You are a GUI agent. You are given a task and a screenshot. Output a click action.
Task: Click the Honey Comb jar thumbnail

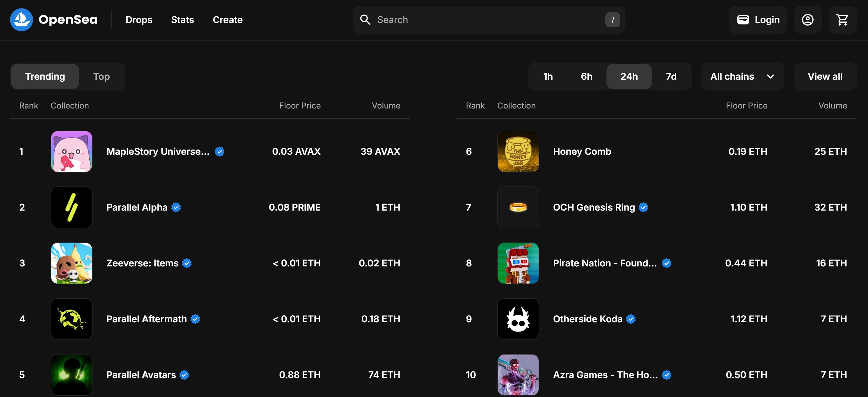coord(518,152)
